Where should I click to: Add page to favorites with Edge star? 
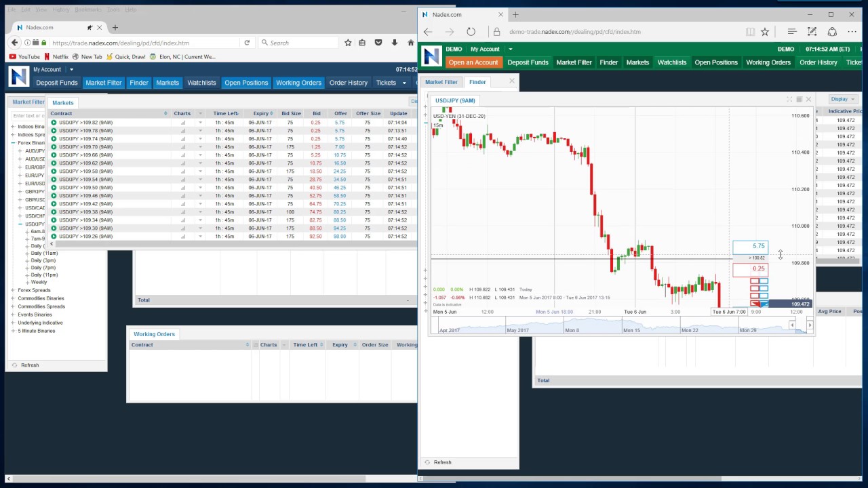(765, 32)
